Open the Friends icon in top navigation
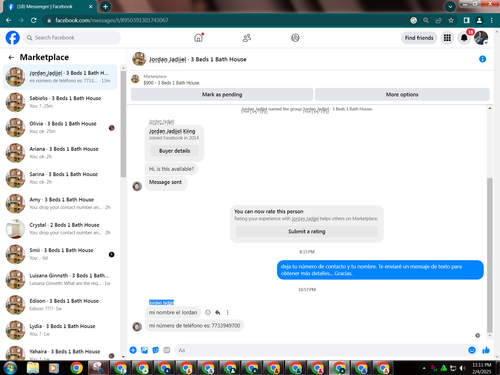The height and width of the screenshot is (375, 500). [x=247, y=38]
